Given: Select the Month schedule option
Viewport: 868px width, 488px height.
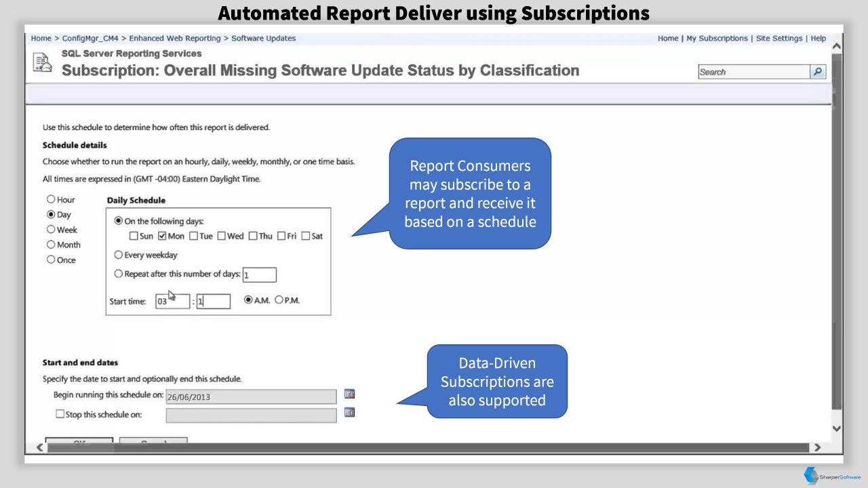Looking at the screenshot, I should (x=51, y=245).
